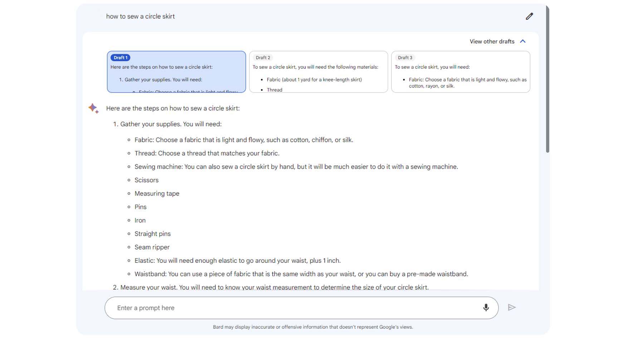644x344 pixels.
Task: Collapse drafts using the chevron arrow
Action: [x=523, y=41]
